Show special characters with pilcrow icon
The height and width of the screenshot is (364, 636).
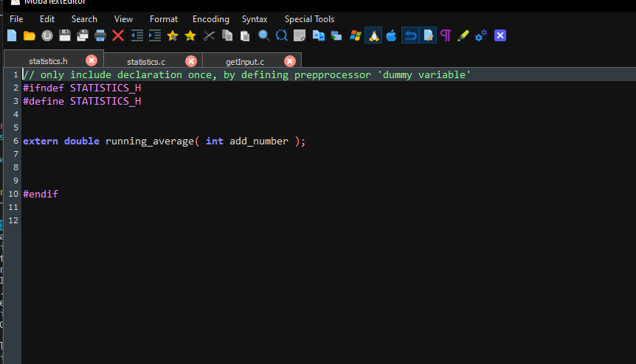(x=446, y=35)
